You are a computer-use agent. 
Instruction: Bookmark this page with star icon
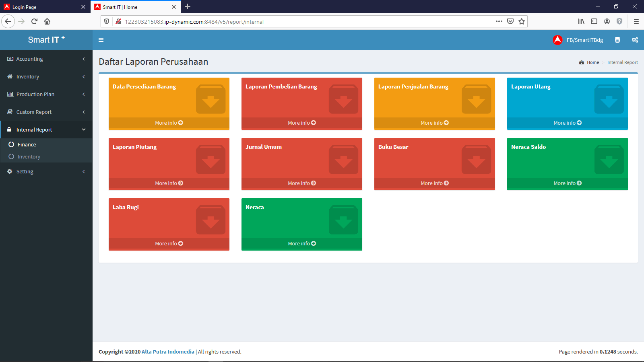coord(522,22)
